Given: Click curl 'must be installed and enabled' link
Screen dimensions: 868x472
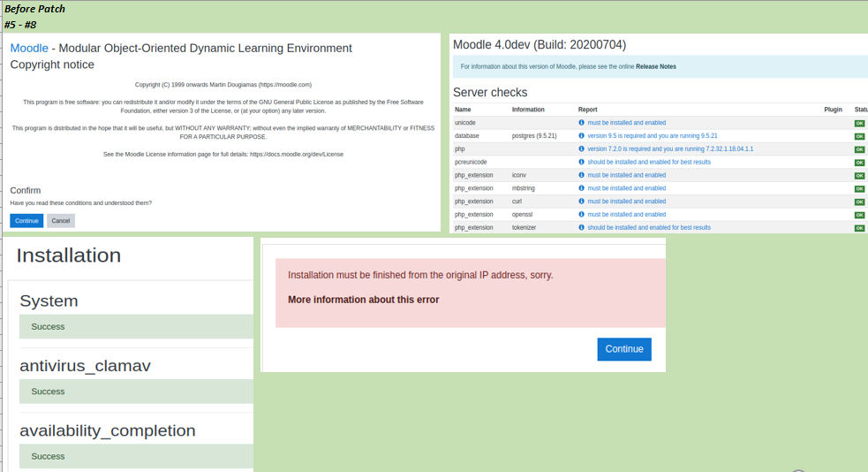Looking at the screenshot, I should [x=627, y=202].
